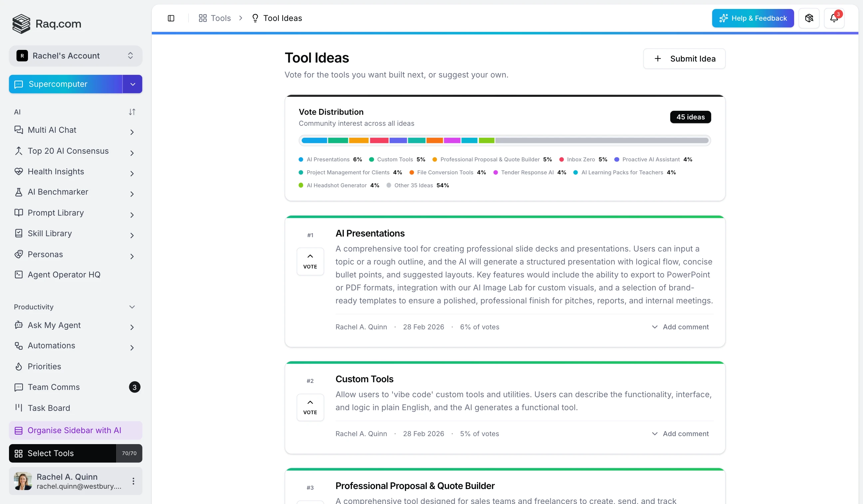
Task: Toggle the sidebar panel icon
Action: (x=171, y=18)
